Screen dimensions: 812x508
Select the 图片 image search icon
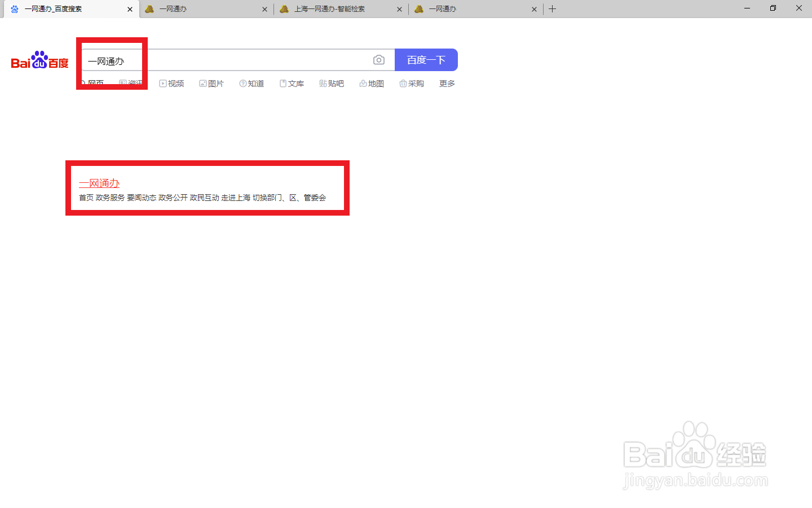coord(211,83)
